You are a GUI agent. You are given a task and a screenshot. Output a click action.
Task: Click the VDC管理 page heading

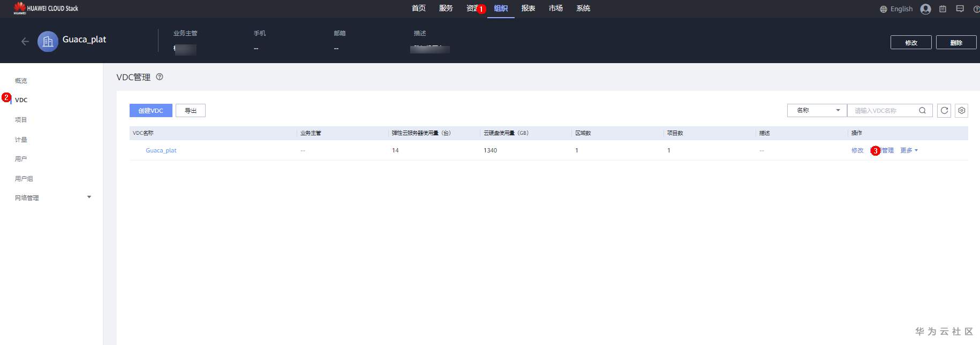click(133, 77)
